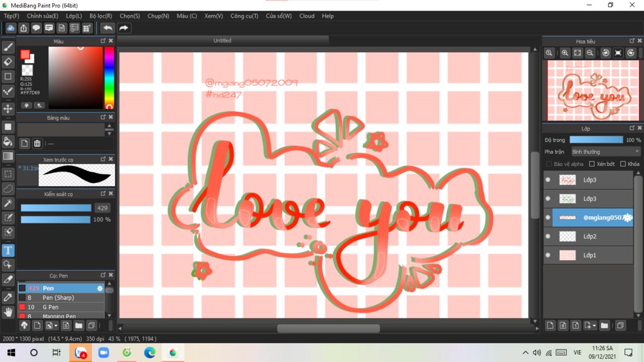Open the Lớp(L) menu
This screenshot has width=644, height=362.
(x=74, y=16)
